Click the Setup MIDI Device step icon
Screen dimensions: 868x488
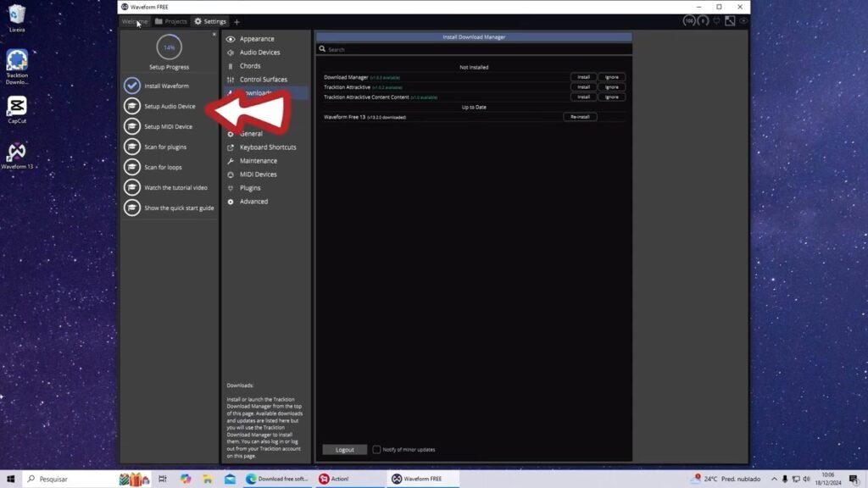point(131,127)
